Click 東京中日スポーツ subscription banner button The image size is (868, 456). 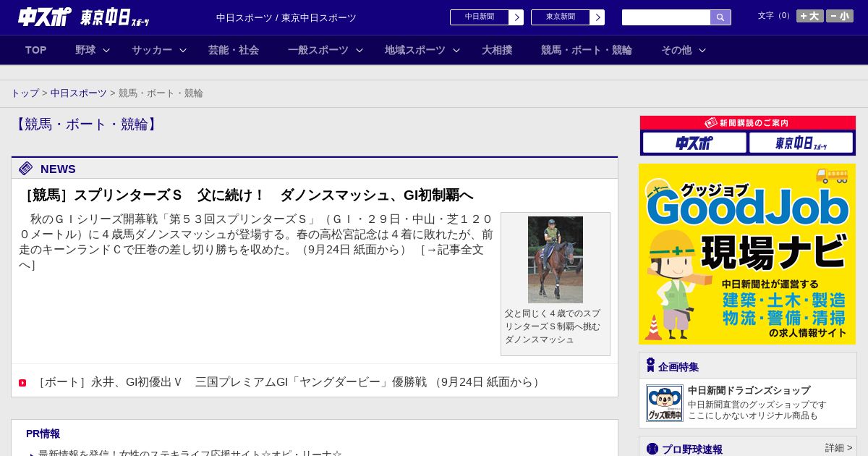[801, 143]
